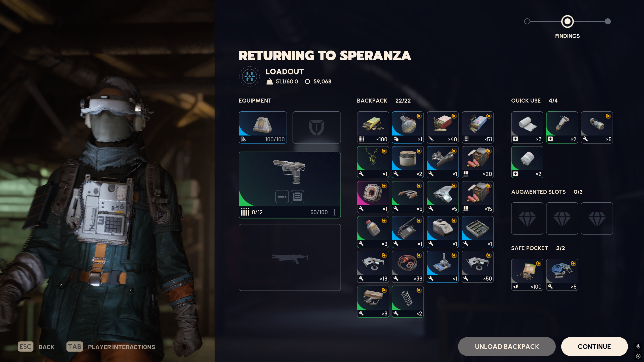Select the bandage stack x3 in Quick Use
Viewport: 644px width, 362px height.
[x=527, y=127]
